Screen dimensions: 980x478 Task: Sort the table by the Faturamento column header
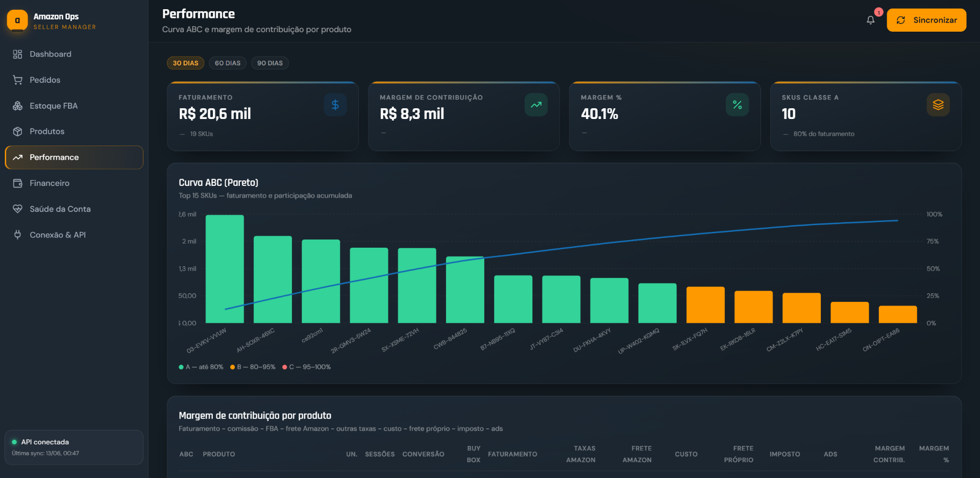512,454
